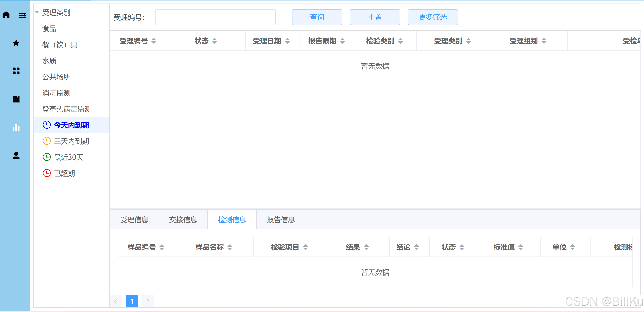Open 更多筛选 filter options
This screenshot has height=312, width=644.
point(433,17)
